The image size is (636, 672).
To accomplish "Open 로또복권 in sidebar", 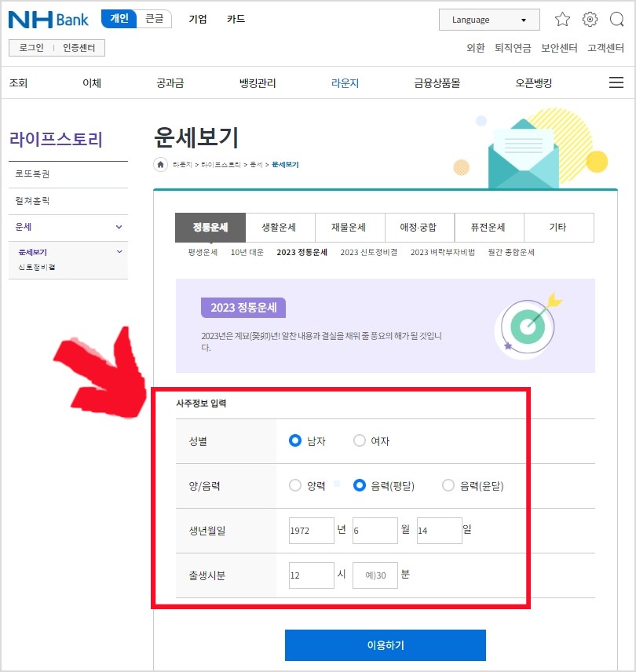I will tap(32, 174).
